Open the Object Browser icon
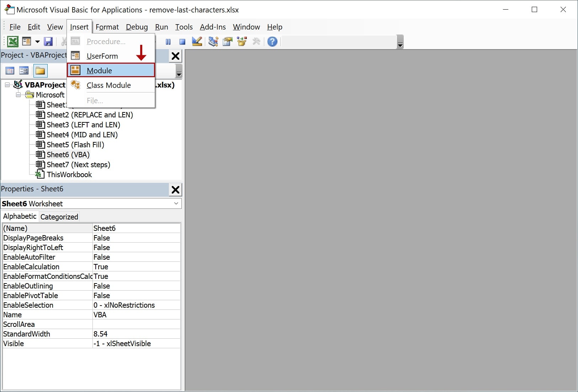Image resolution: width=578 pixels, height=392 pixels. pos(242,42)
